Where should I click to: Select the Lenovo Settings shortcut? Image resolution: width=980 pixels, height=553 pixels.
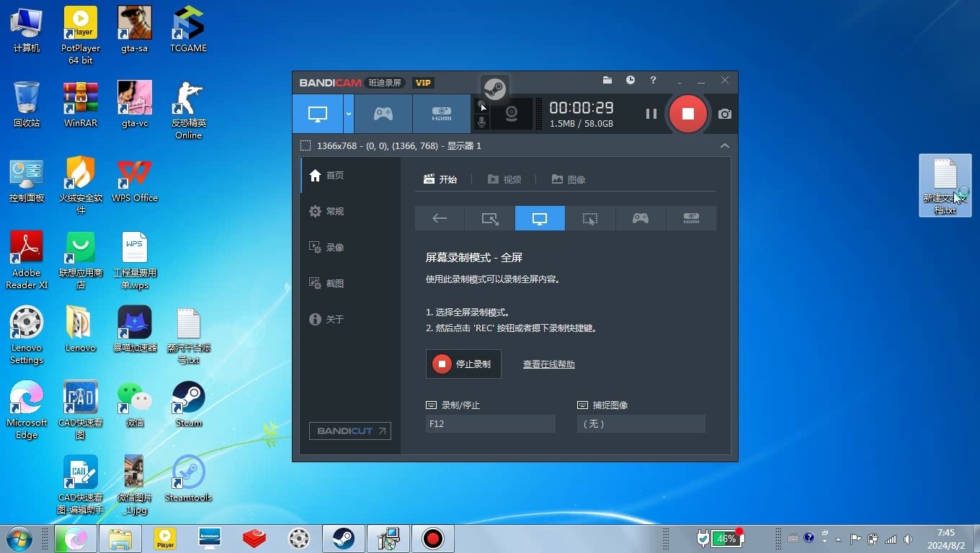pyautogui.click(x=27, y=335)
